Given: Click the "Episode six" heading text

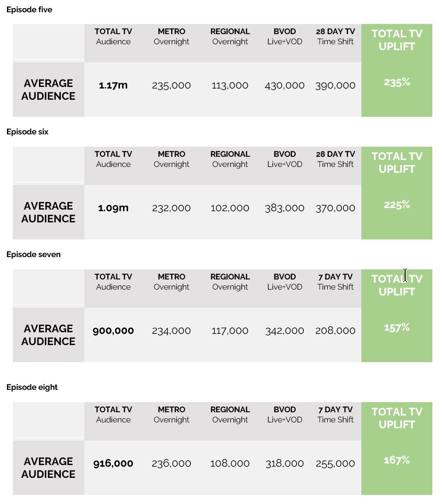Looking at the screenshot, I should click(27, 132).
